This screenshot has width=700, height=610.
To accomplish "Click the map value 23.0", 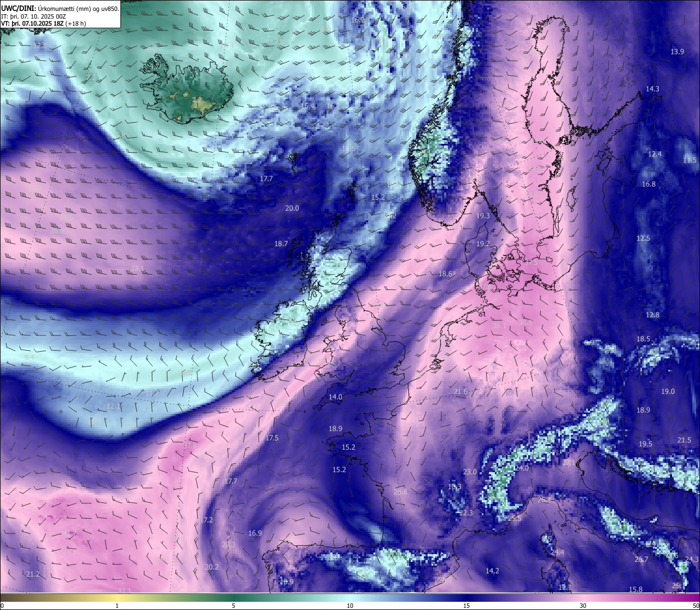I will (x=470, y=472).
